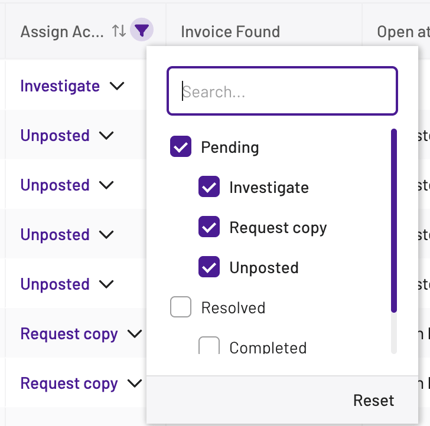Screen dimensions: 430x426
Task: Click the Reset button
Action: [x=373, y=400]
